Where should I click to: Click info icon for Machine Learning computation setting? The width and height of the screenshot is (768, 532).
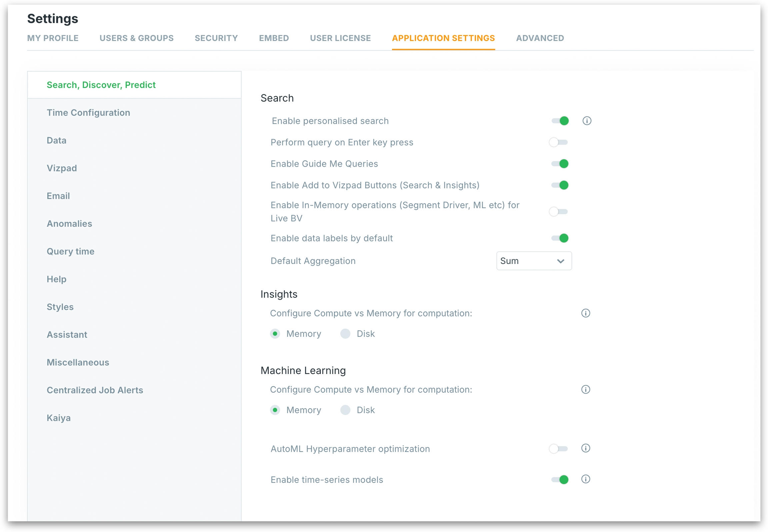(x=585, y=389)
